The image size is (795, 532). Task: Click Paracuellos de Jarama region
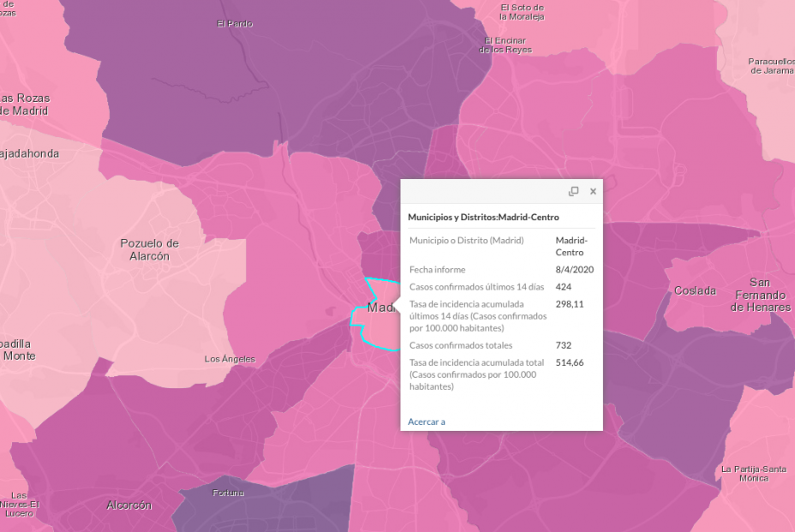coord(768,67)
